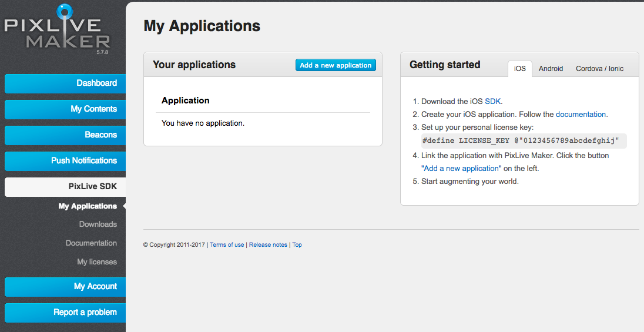Click the 'My Applications' page heading

tap(202, 26)
